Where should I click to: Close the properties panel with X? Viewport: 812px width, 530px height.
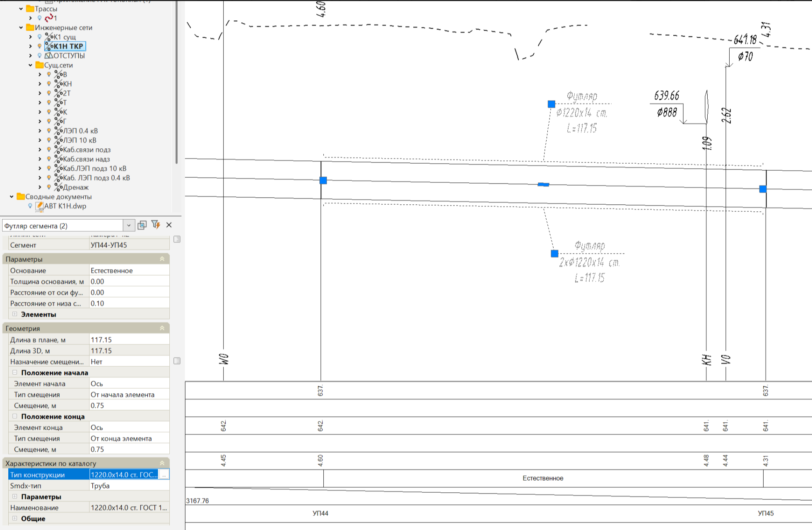pyautogui.click(x=169, y=225)
